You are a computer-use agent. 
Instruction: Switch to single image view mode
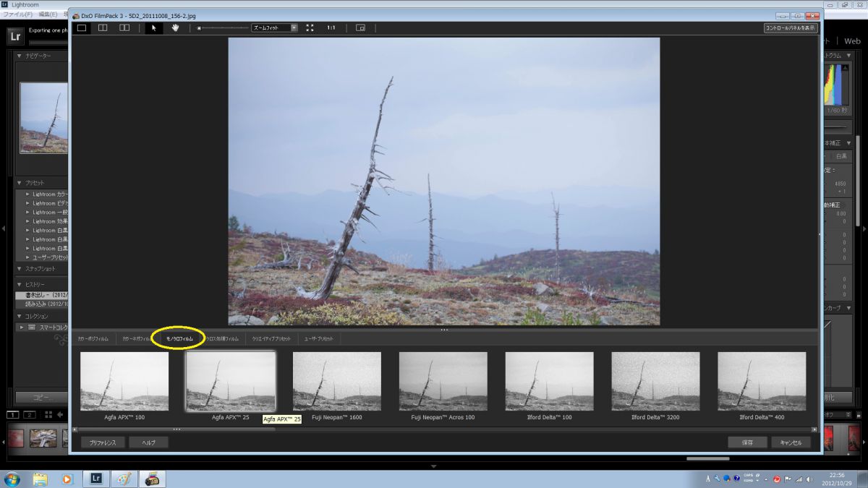(x=82, y=27)
